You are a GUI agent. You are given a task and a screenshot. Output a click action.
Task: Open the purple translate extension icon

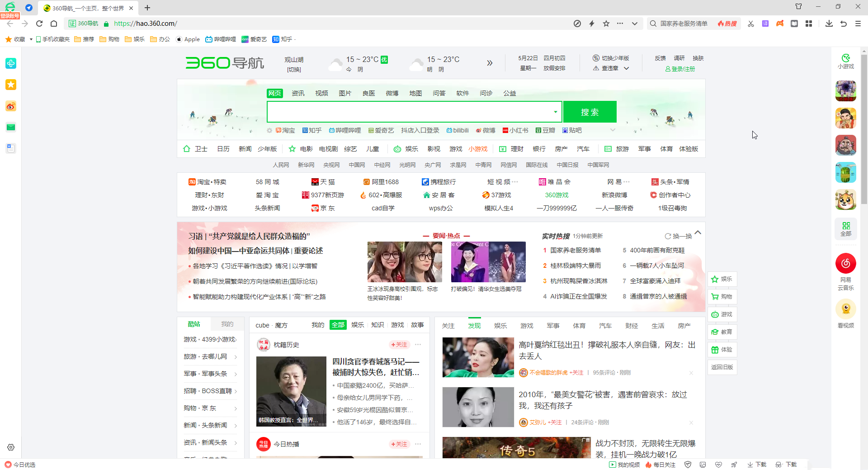[765, 24]
